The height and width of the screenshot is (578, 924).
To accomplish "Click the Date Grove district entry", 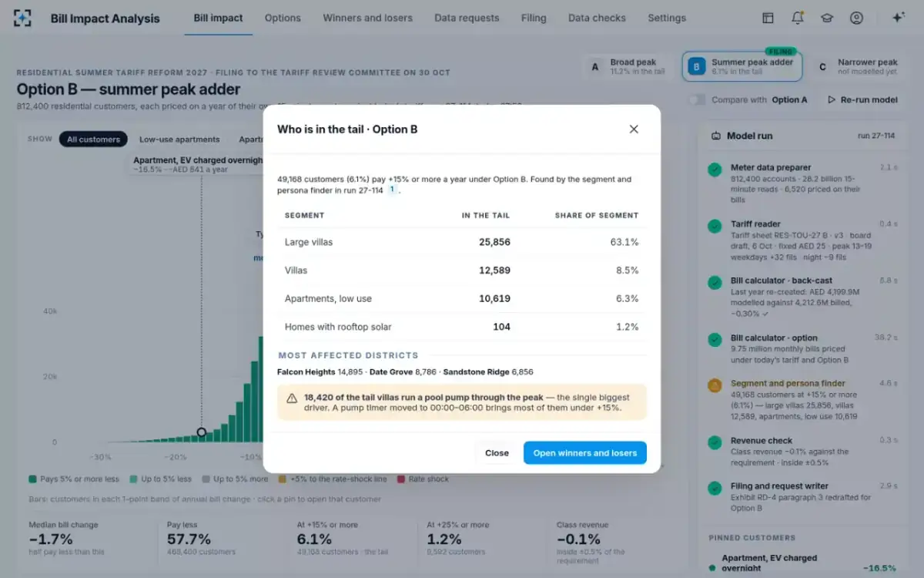I will 403,371.
